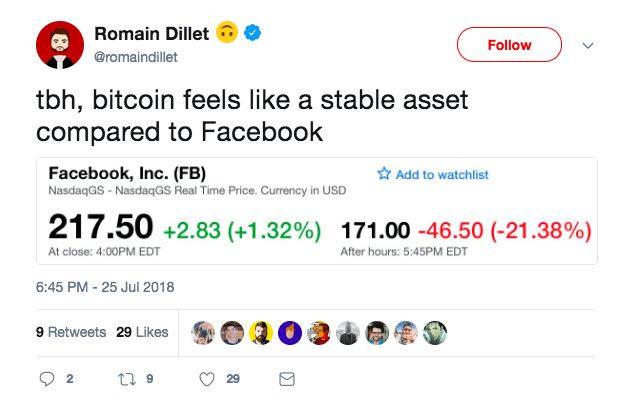Open the embedded Facebook stock price image
The height and width of the screenshot is (412, 632).
tap(316, 211)
